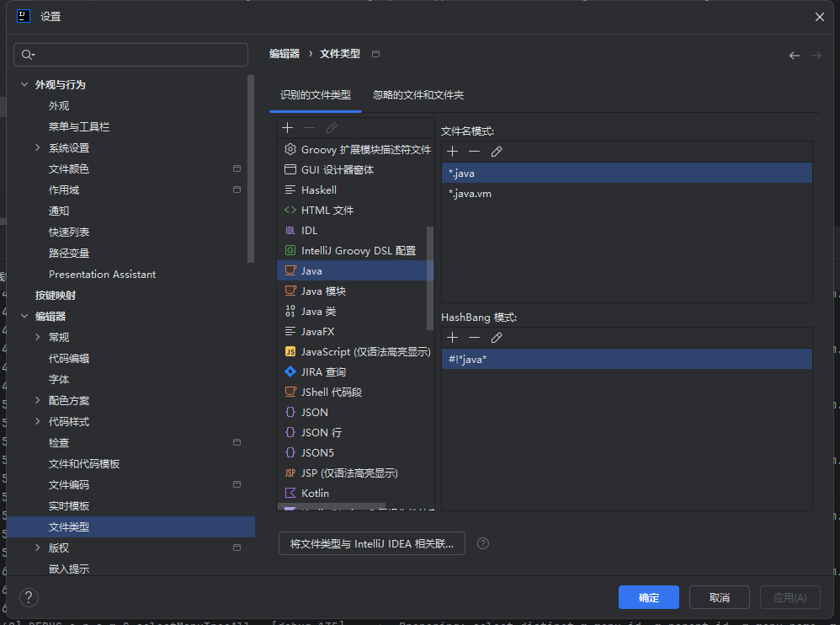Collapse the 编辑器 section
Viewport: 840px width, 625px height.
(x=24, y=316)
